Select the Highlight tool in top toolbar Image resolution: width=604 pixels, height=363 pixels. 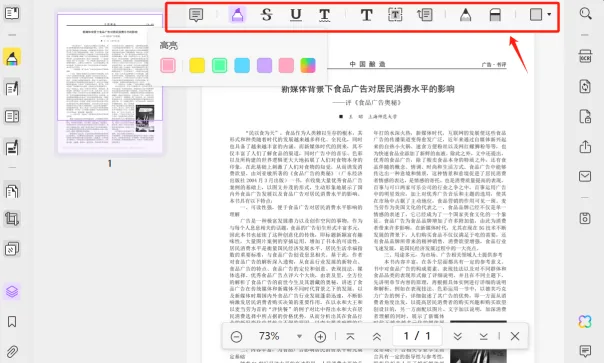point(237,15)
